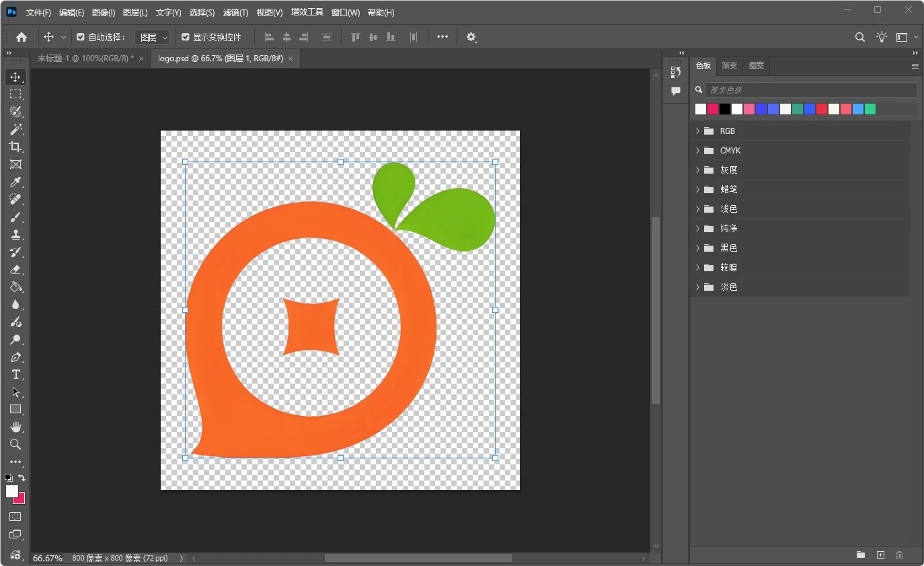Select the Eyedropper tool

pos(15,182)
